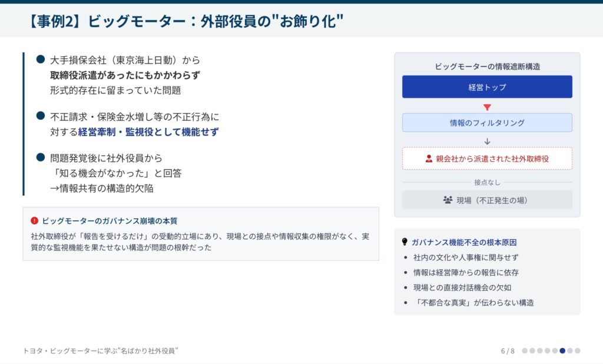Screen dimensions: 603x364
Task: Click bullet 現場との直接対話機会の欠如
Action: 462,287
